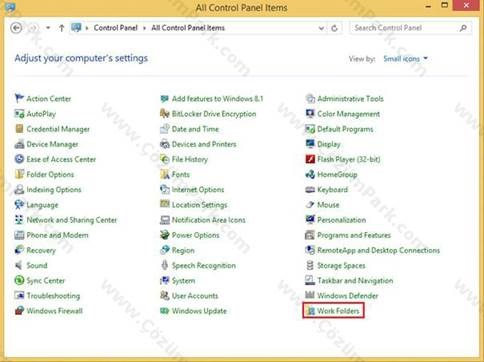
Task: Open the Windows Defender icon
Action: 310,295
